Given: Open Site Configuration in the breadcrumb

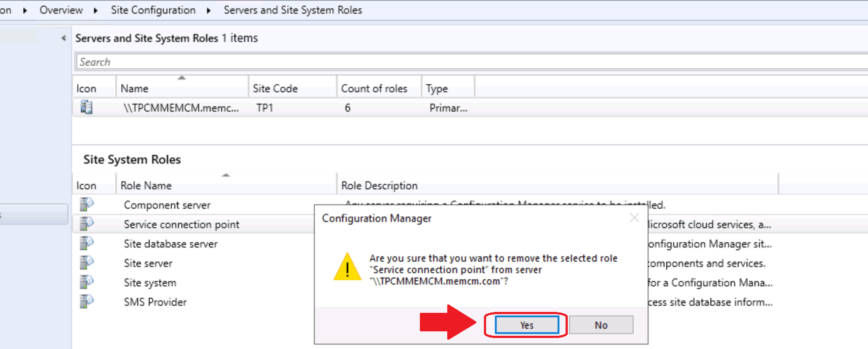Looking at the screenshot, I should pyautogui.click(x=153, y=10).
